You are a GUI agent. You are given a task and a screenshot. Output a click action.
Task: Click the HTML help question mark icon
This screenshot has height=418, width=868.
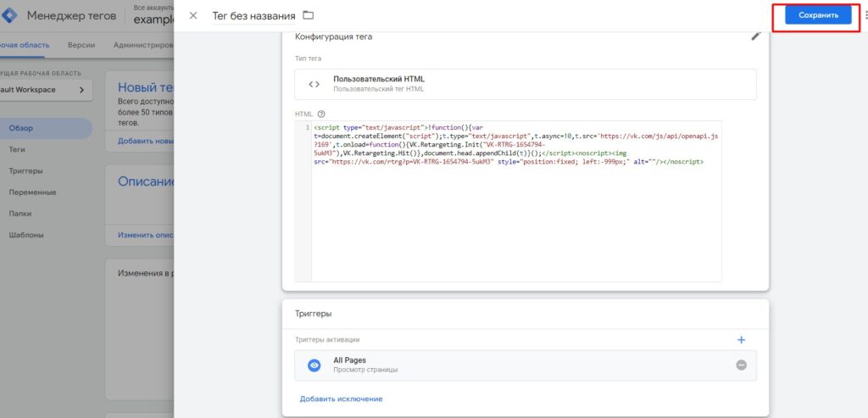322,114
